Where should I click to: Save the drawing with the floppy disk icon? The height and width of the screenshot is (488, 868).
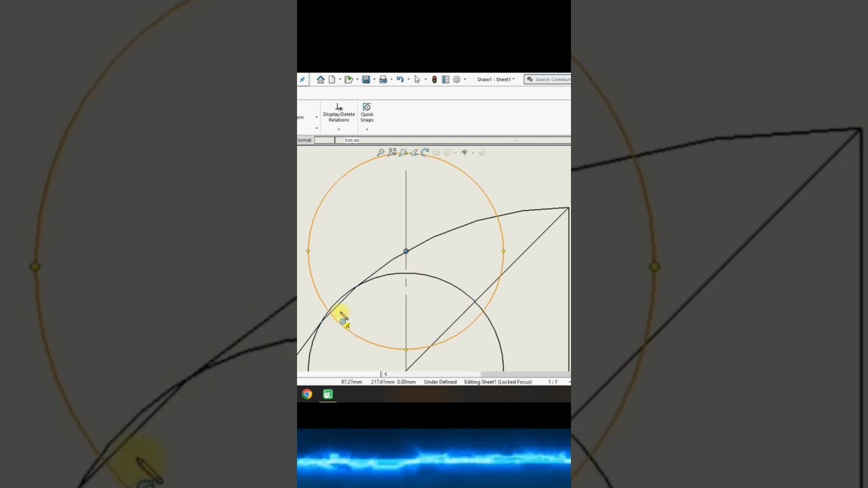[x=366, y=79]
